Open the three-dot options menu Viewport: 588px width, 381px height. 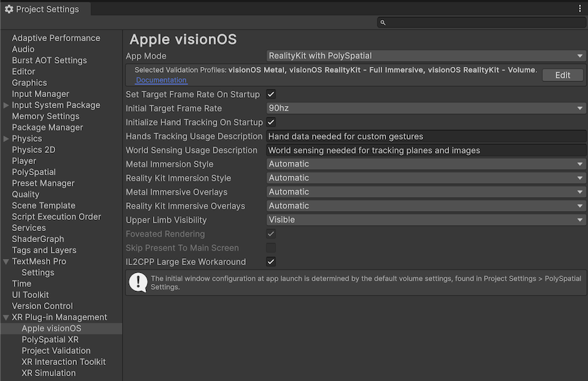pyautogui.click(x=580, y=9)
